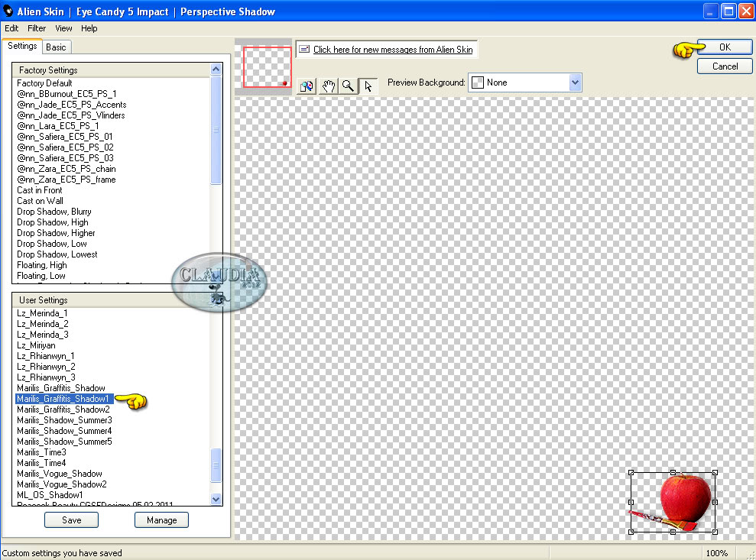Image resolution: width=756 pixels, height=560 pixels.
Task: Choose Drop Shadow, Blurry preset
Action: 54,212
